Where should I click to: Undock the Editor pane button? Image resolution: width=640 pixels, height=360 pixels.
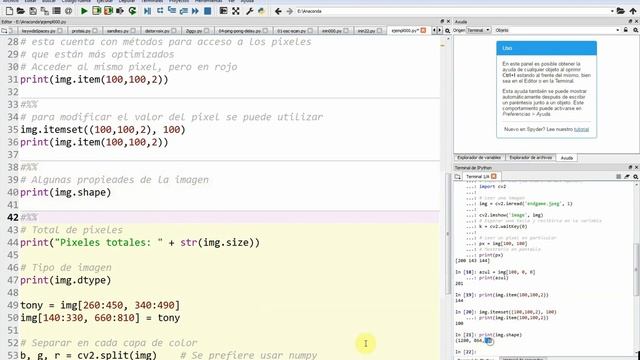tap(442, 21)
